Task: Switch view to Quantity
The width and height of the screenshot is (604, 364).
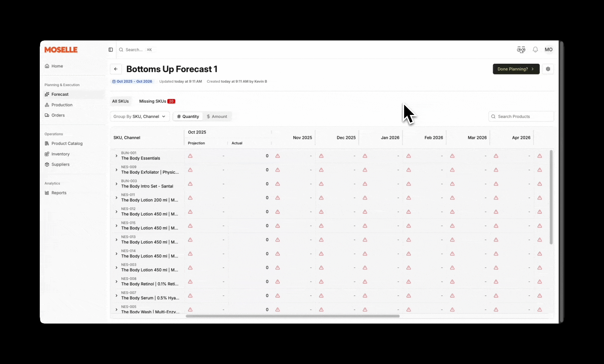Action: tap(188, 117)
